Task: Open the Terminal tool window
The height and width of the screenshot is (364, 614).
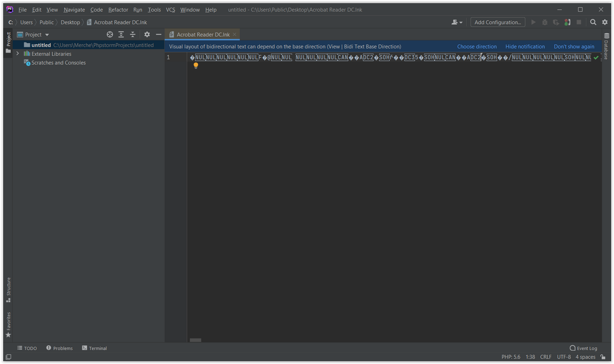Action: tap(94, 348)
